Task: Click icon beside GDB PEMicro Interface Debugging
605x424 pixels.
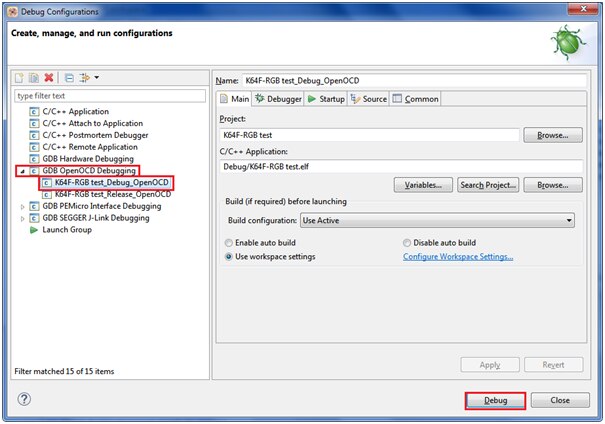Action: (x=34, y=206)
